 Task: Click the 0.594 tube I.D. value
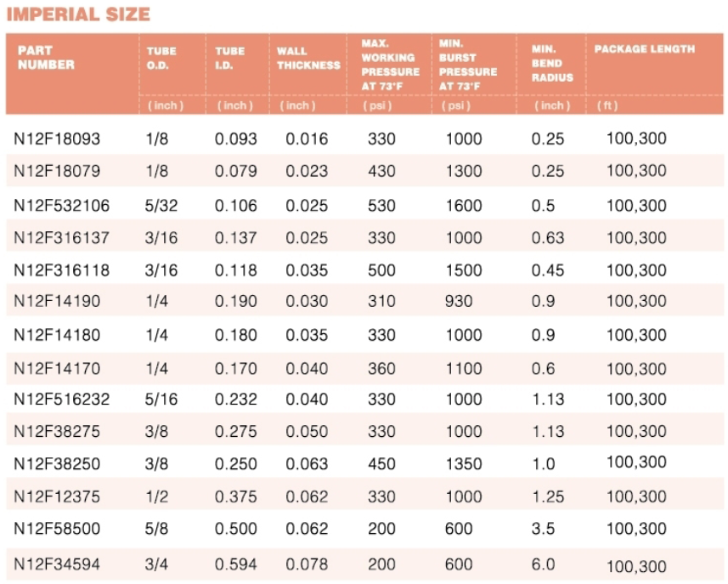[x=235, y=565]
